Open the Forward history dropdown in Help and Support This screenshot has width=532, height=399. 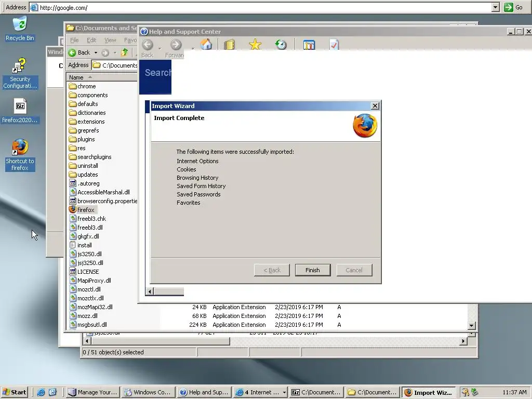tap(193, 48)
